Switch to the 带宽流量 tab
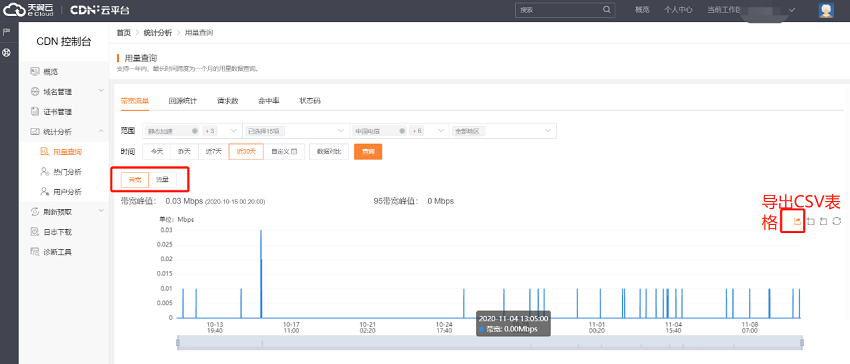Viewport: 850px width, 364px height. pyautogui.click(x=135, y=101)
